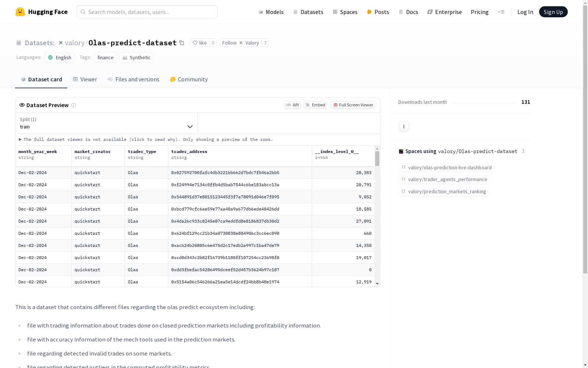This screenshot has width=588, height=368.
Task: Click the Spaces using count 3
Action: coord(523,151)
